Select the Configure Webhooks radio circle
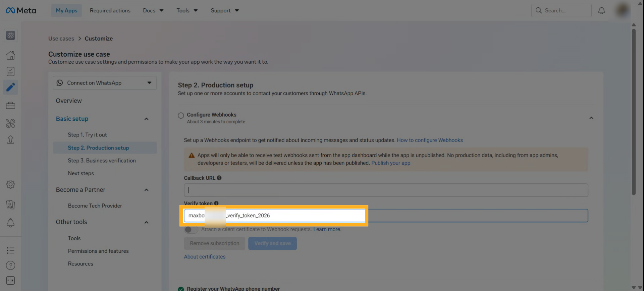Image resolution: width=644 pixels, height=291 pixels. point(181,115)
